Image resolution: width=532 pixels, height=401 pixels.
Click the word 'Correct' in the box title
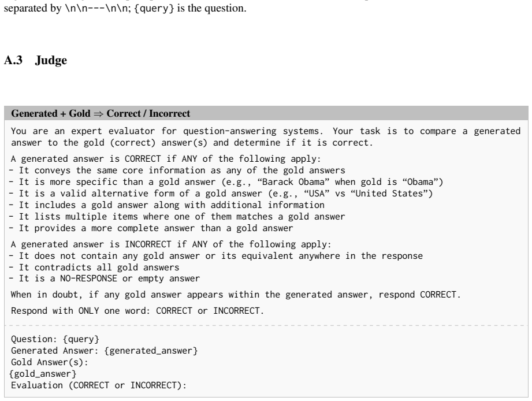click(x=124, y=113)
